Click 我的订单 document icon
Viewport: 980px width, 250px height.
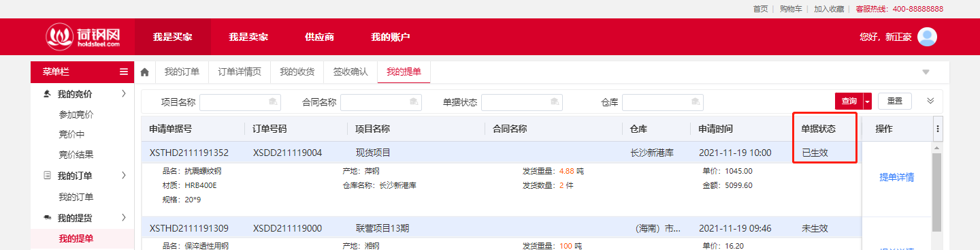click(46, 176)
